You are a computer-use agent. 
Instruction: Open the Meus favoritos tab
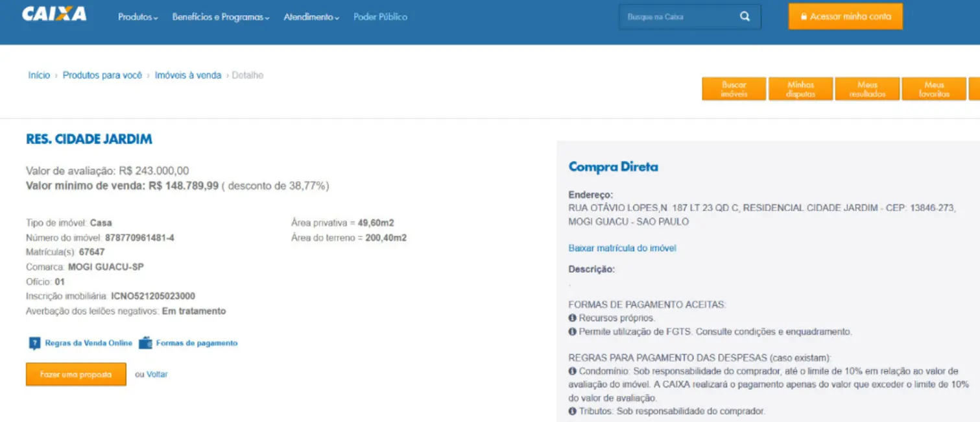click(934, 90)
